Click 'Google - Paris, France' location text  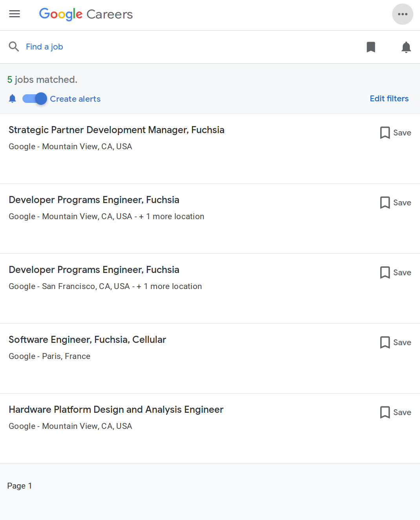point(49,356)
